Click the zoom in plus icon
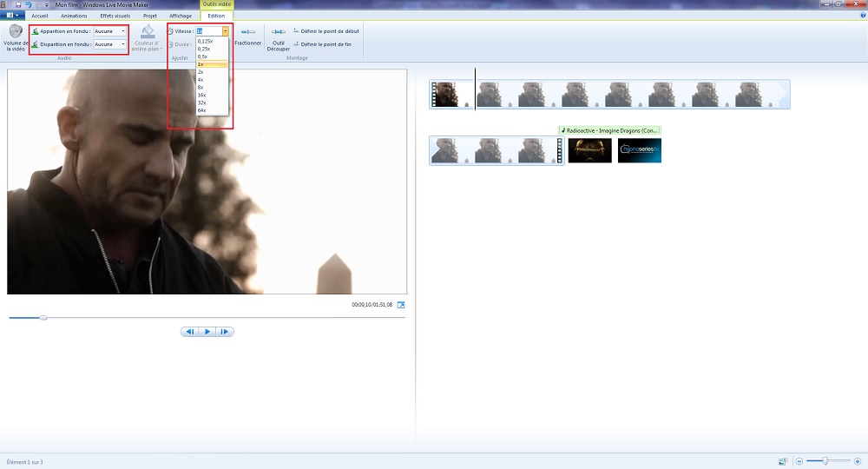 point(858,461)
